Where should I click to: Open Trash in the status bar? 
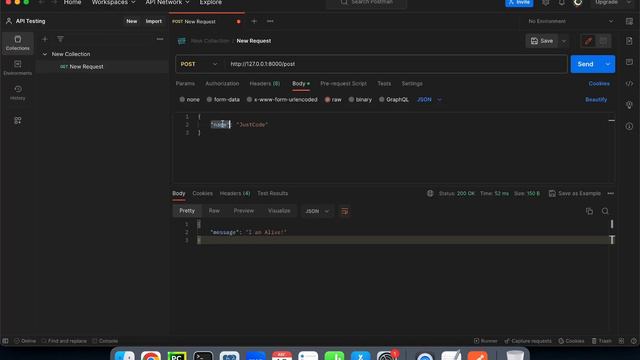click(x=602, y=341)
